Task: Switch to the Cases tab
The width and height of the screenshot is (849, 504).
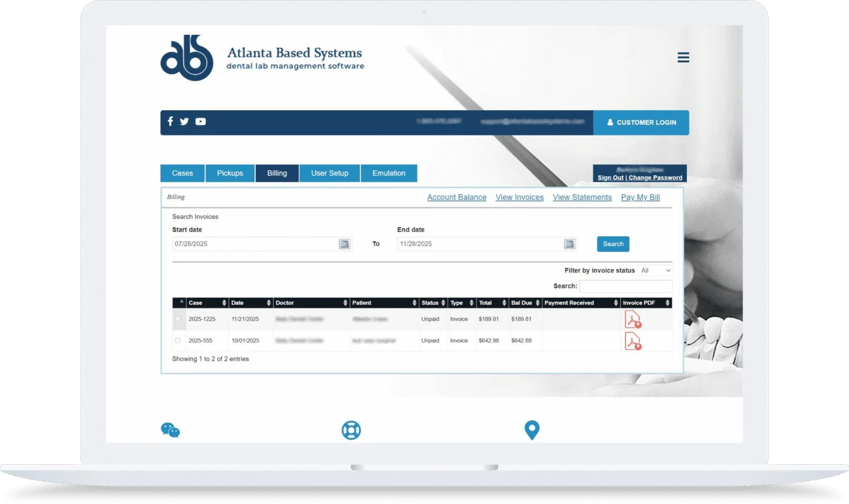Action: (182, 173)
